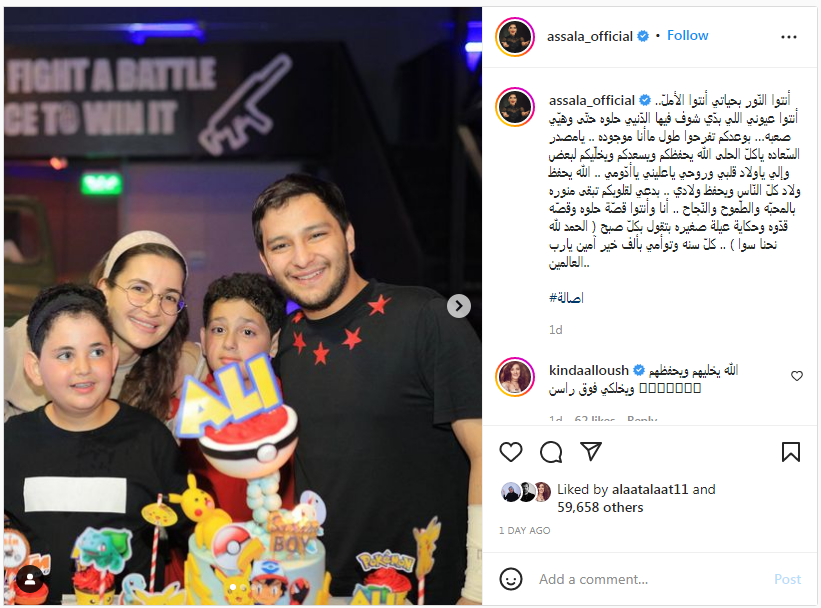821x608 pixels.
Task: Like kindaalloush's comment with the small heart
Action: pyautogui.click(x=796, y=375)
